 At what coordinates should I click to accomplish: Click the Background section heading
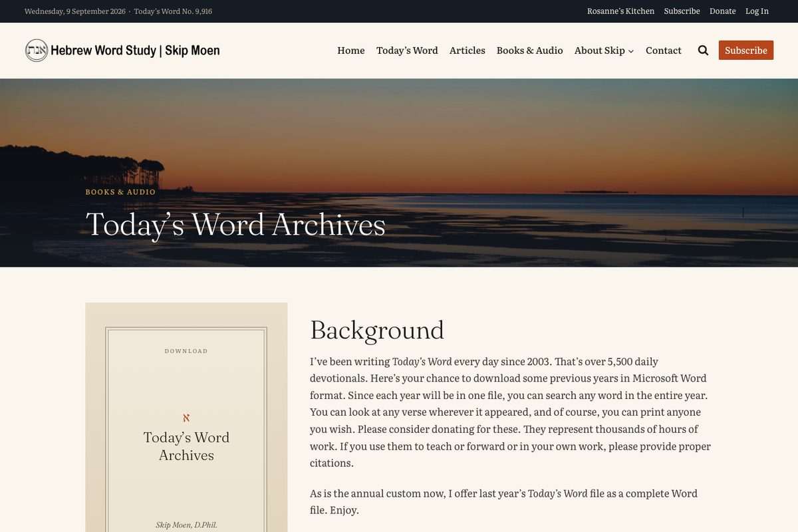click(x=377, y=330)
